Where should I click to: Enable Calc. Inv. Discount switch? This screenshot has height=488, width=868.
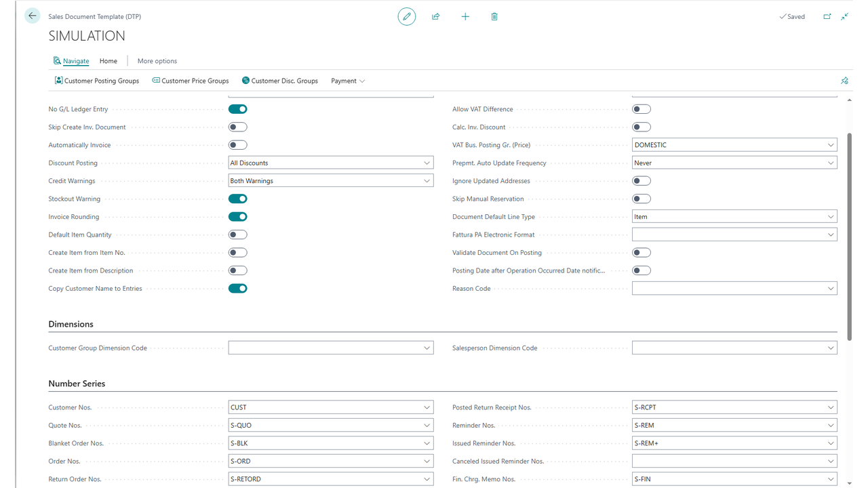point(642,127)
